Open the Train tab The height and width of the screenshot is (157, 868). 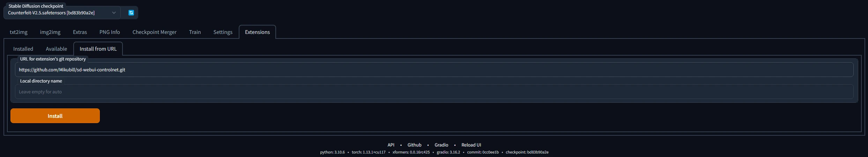tap(195, 32)
